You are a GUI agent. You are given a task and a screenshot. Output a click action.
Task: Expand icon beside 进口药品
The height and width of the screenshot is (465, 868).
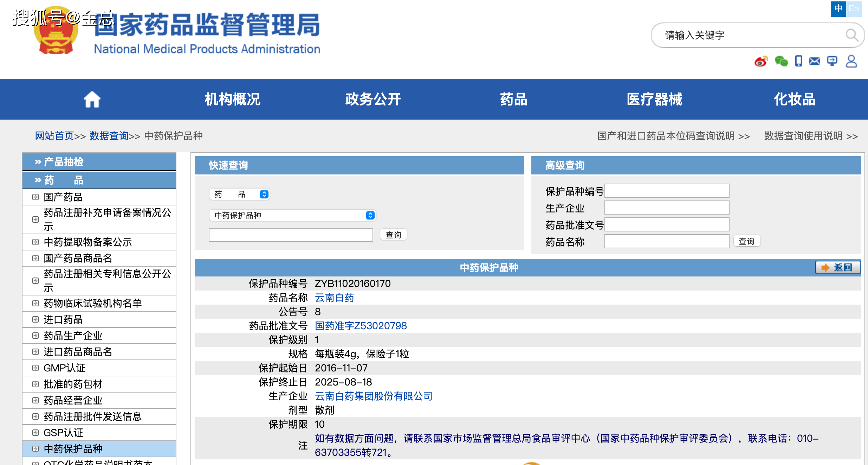(35, 319)
